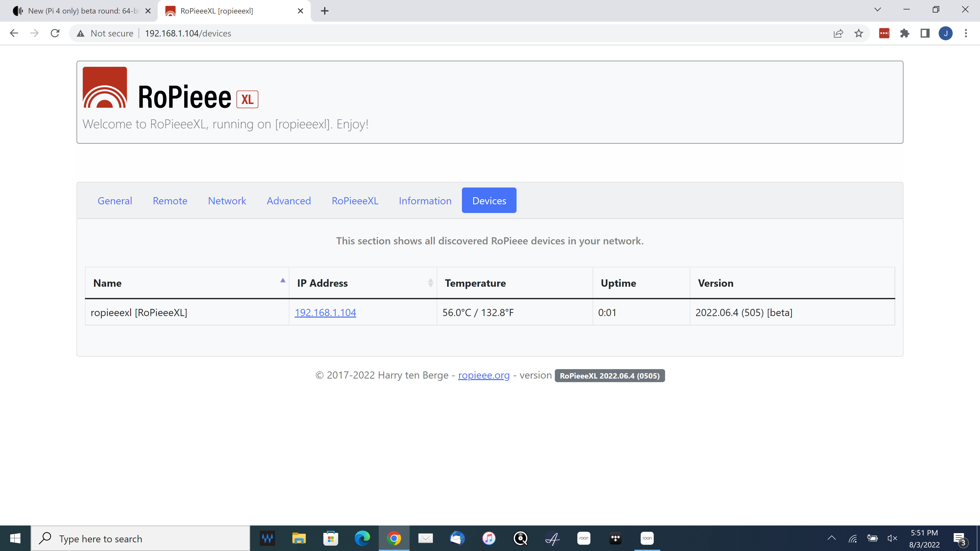The image size is (980, 551).
Task: Open iTunes from taskbar
Action: pos(489,539)
